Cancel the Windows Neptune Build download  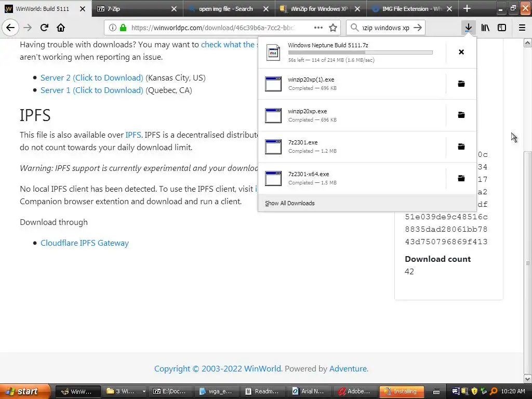461,52
